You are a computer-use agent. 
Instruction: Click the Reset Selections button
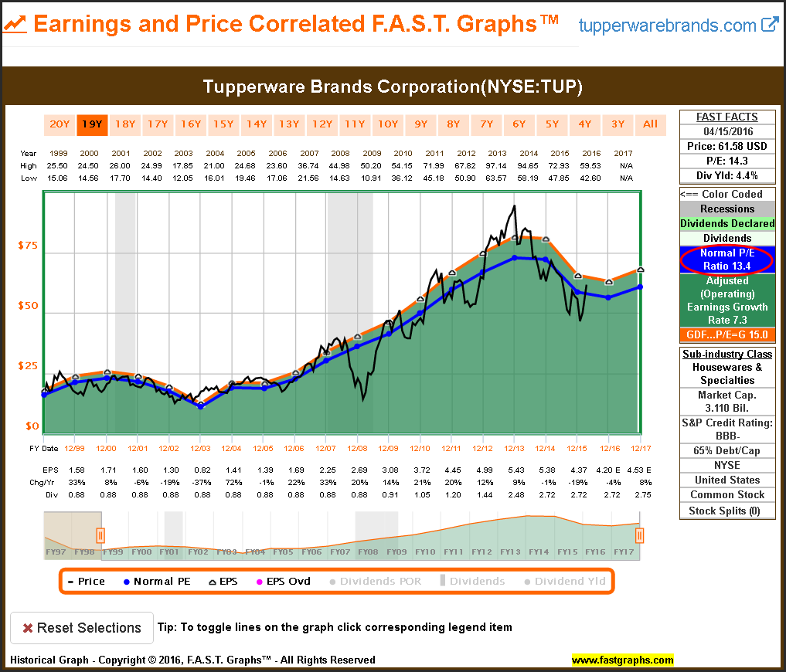(x=81, y=628)
